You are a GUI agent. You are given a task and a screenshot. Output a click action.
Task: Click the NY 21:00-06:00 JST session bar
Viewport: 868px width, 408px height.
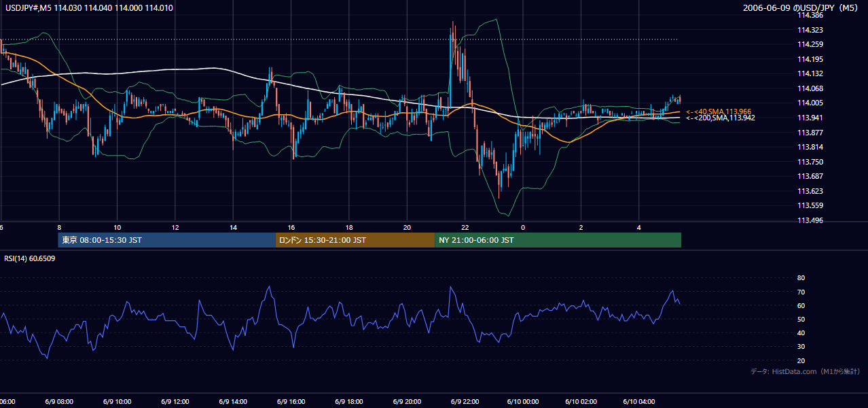[x=558, y=240]
